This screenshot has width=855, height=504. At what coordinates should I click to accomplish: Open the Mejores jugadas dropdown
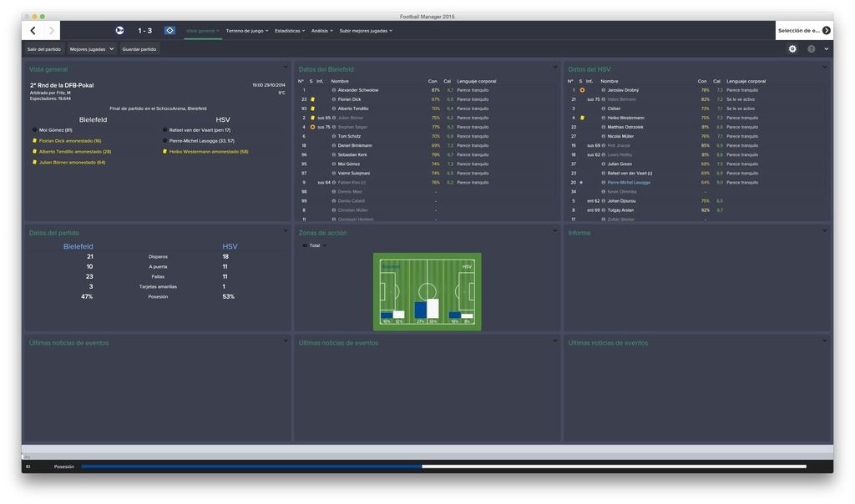92,49
